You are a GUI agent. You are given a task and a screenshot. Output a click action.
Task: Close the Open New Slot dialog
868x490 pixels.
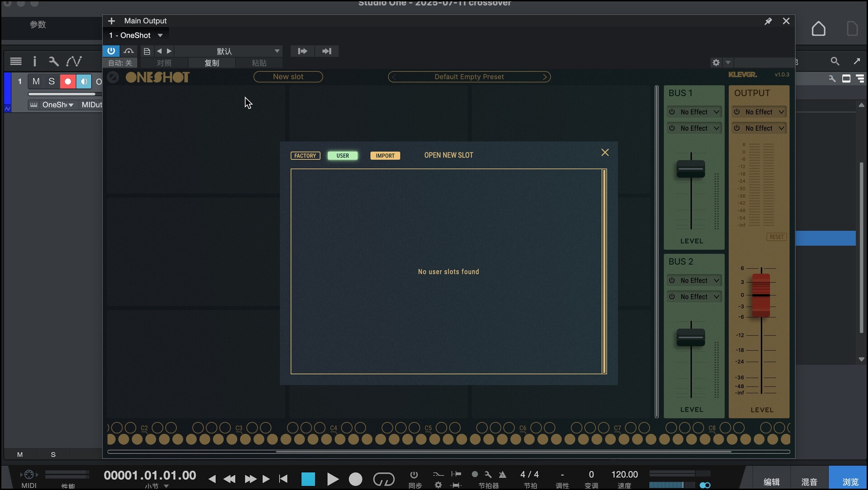click(x=605, y=152)
